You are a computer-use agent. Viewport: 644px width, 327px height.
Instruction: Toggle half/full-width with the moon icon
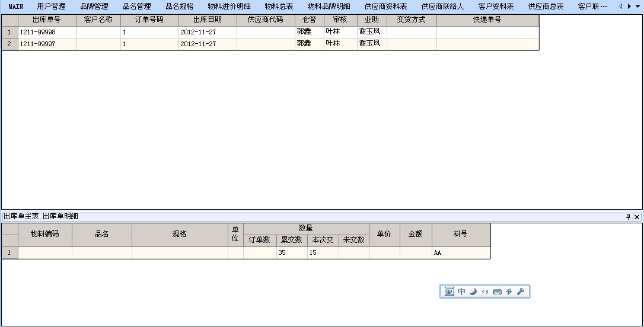coord(473,291)
